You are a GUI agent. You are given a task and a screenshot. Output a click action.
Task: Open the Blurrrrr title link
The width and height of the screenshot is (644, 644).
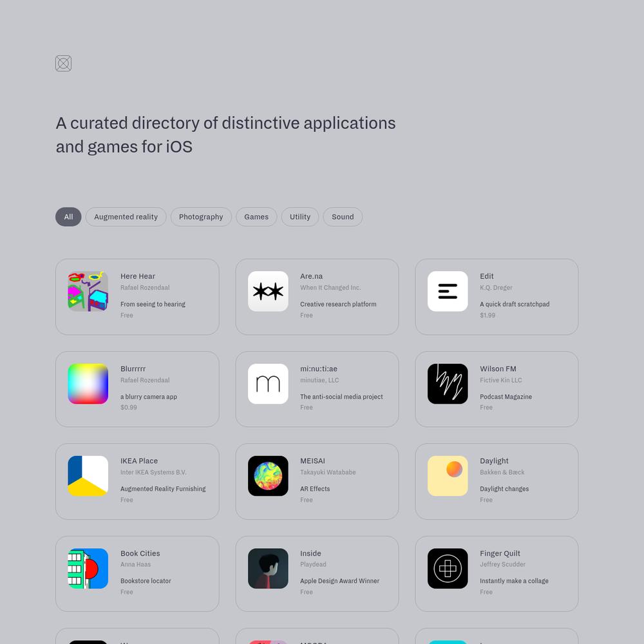pyautogui.click(x=133, y=369)
